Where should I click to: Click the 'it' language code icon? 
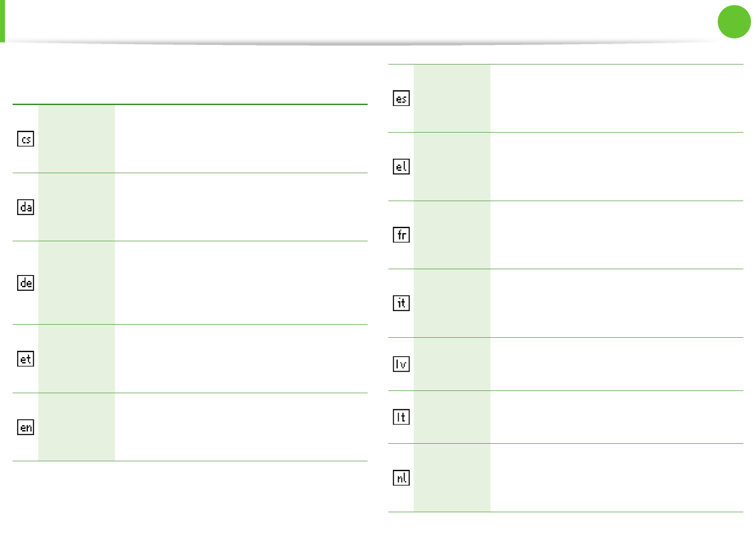coord(401,303)
